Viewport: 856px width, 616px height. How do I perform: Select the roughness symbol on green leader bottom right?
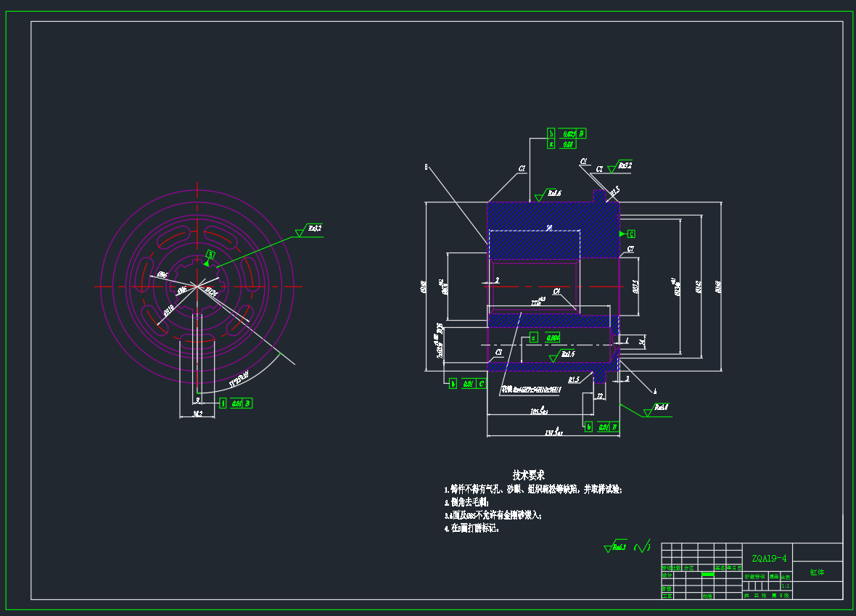point(657,409)
